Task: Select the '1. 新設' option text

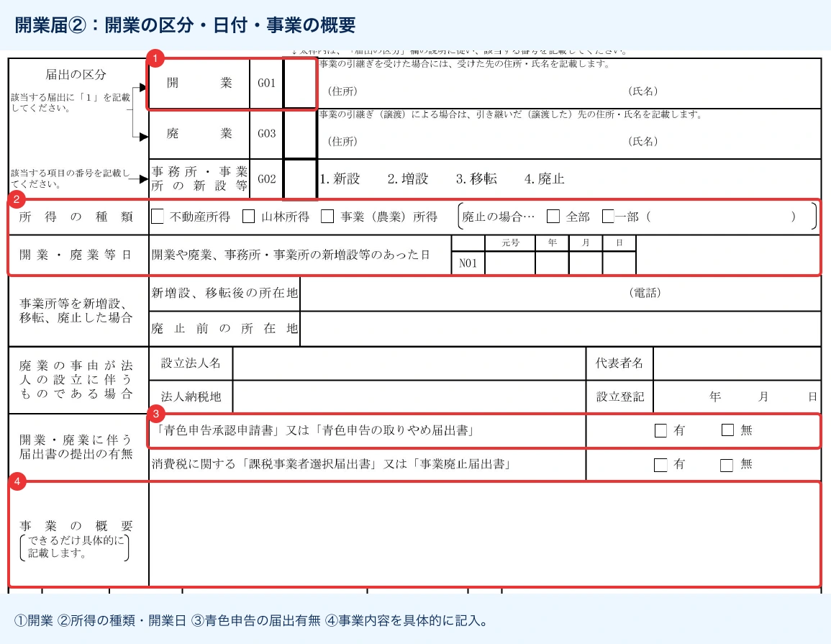Action: point(340,179)
